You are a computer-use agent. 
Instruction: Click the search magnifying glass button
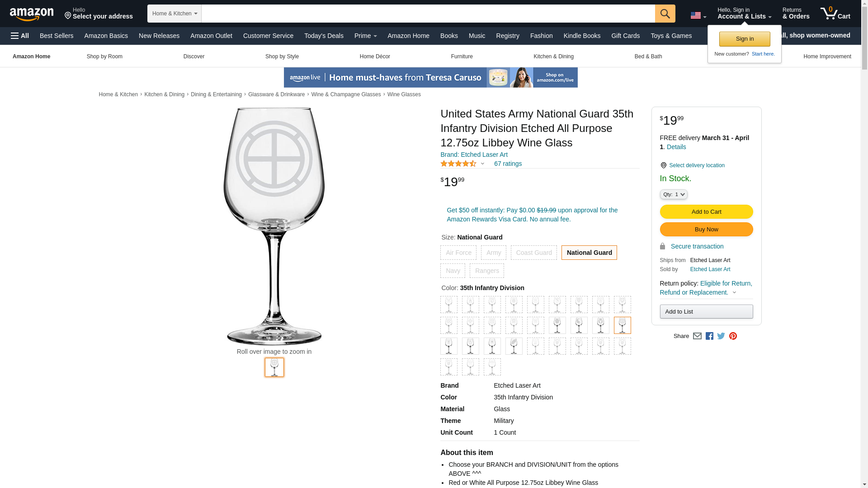tap(665, 14)
